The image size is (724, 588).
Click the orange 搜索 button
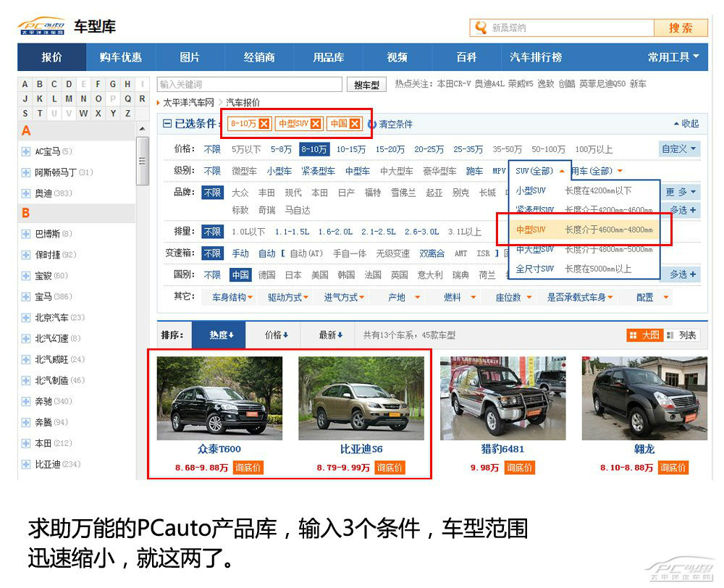point(681,28)
